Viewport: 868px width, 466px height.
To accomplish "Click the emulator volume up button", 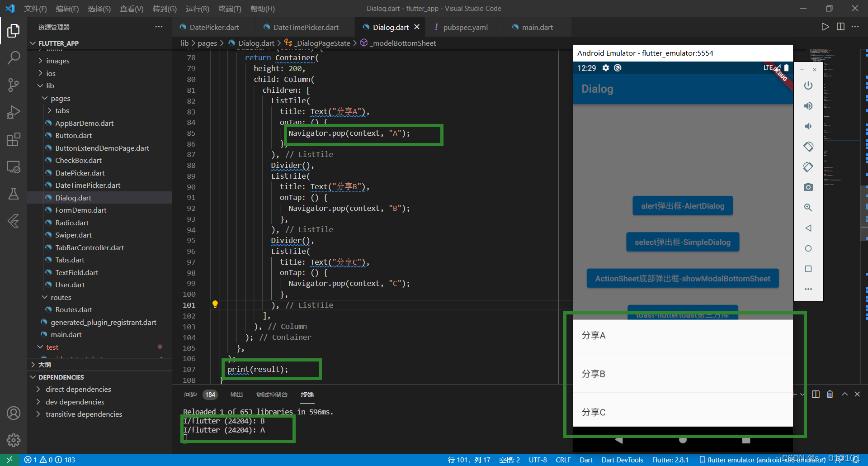I will tap(808, 106).
